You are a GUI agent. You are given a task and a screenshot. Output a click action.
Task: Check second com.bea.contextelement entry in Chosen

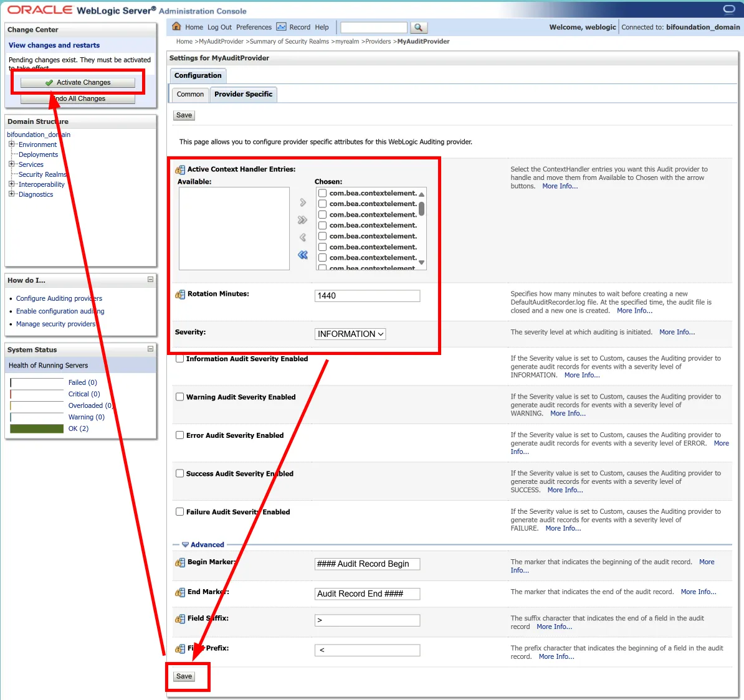pos(322,204)
